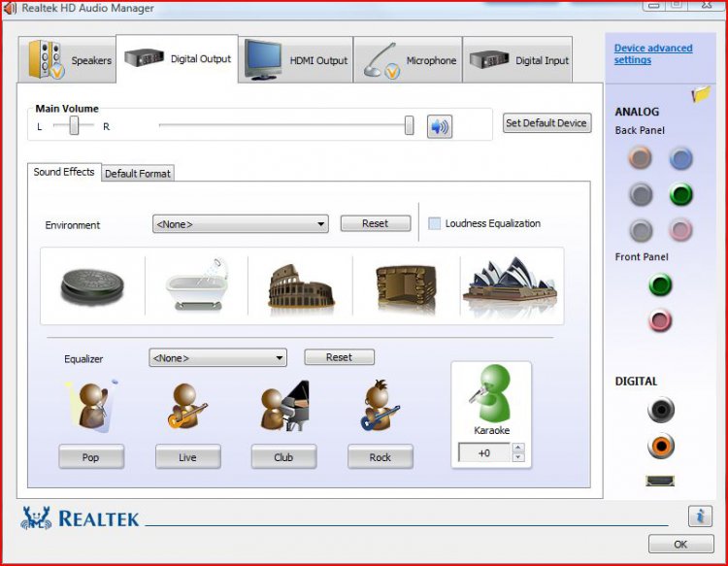This screenshot has height=566, width=728.
Task: Switch to the Digital Input tab
Action: click(517, 60)
